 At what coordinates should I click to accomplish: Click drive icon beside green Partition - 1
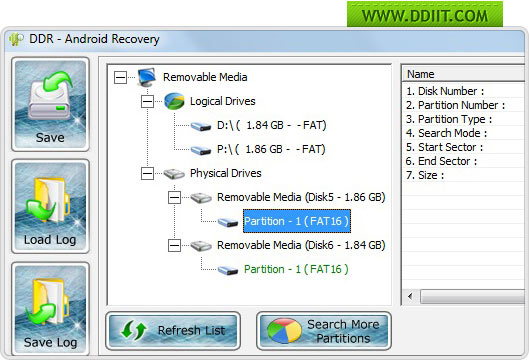pyautogui.click(x=228, y=270)
